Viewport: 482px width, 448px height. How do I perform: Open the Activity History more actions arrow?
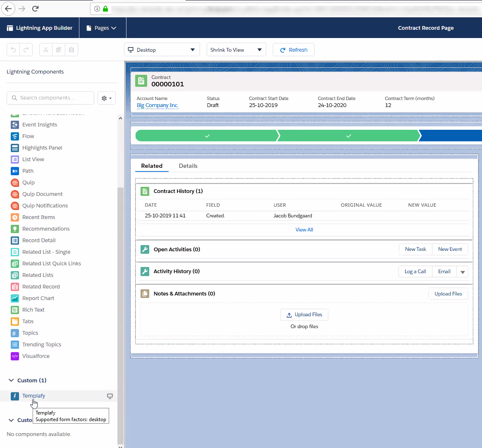pos(462,272)
